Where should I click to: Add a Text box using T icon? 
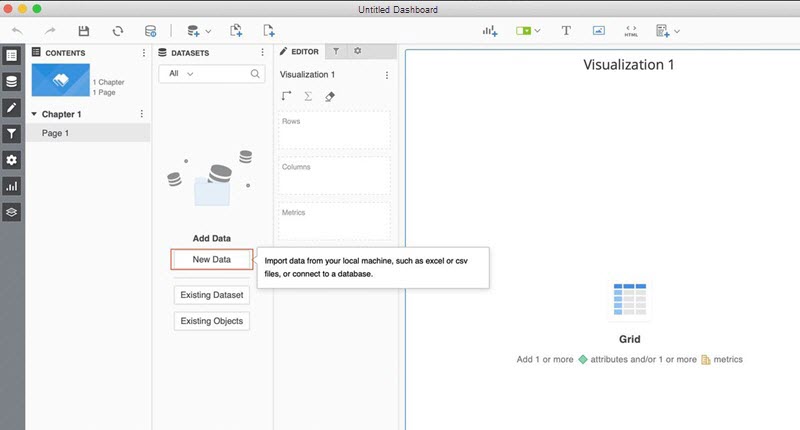566,31
